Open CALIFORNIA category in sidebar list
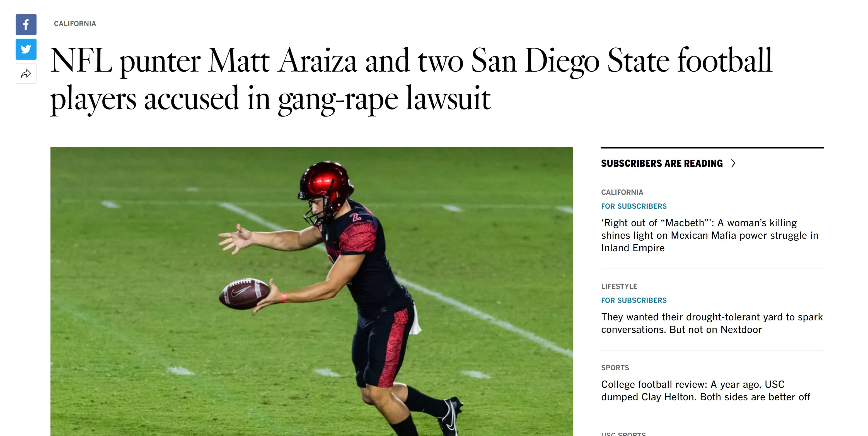The image size is (868, 436). 622,192
